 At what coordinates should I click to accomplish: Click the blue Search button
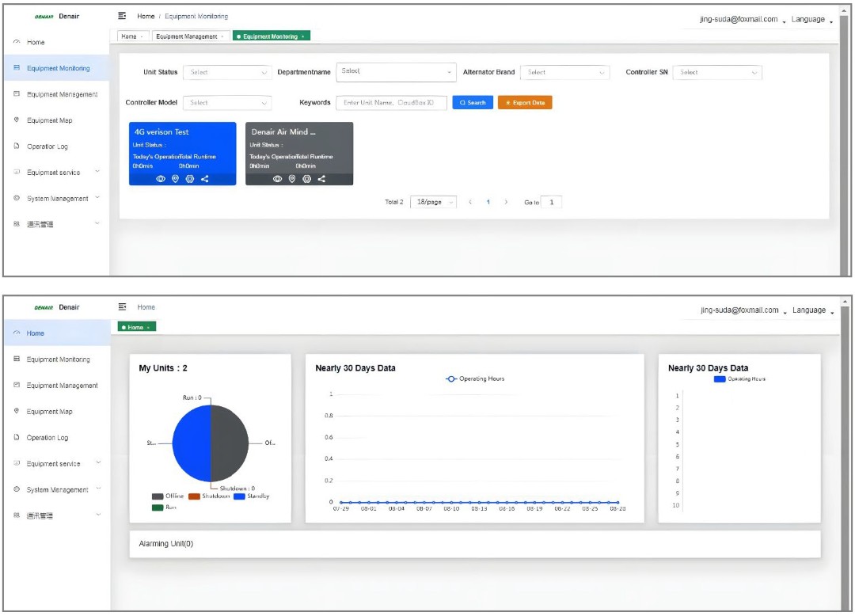(x=473, y=103)
